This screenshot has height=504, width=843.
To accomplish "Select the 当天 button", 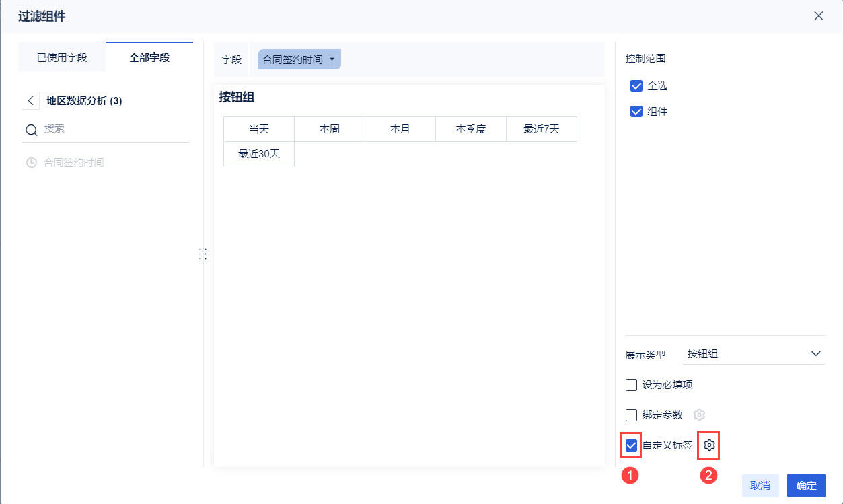I will point(259,129).
